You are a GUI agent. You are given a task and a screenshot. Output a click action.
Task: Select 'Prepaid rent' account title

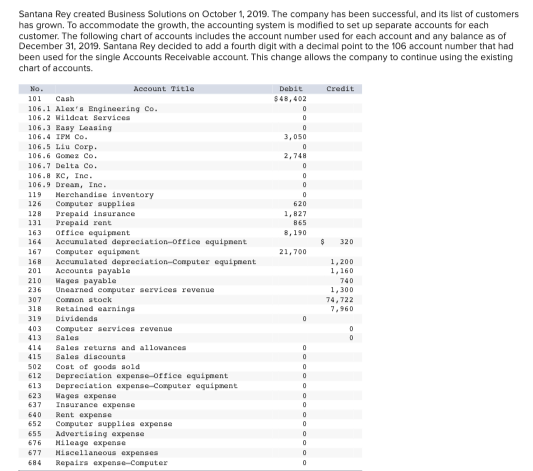[x=84, y=223]
